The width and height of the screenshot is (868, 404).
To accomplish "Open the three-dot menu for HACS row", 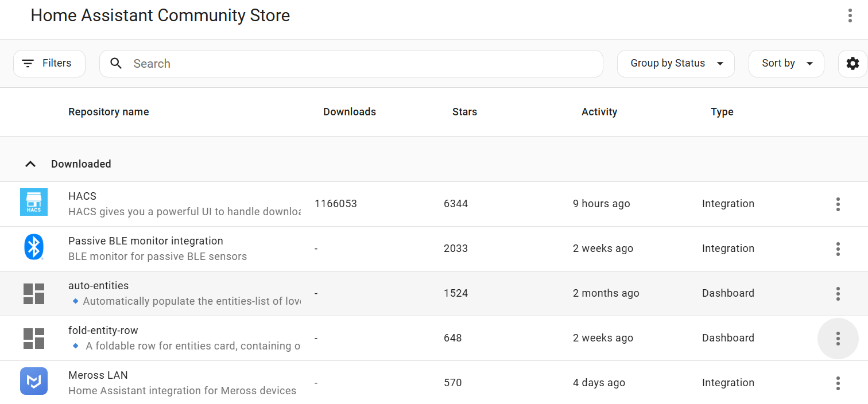I will [x=838, y=204].
